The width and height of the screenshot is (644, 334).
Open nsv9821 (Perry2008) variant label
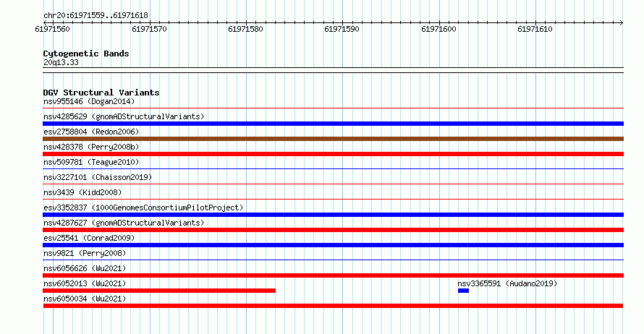click(x=85, y=253)
